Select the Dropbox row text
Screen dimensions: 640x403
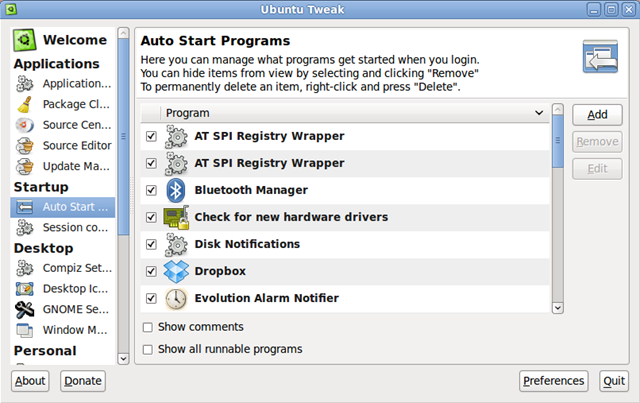[220, 271]
